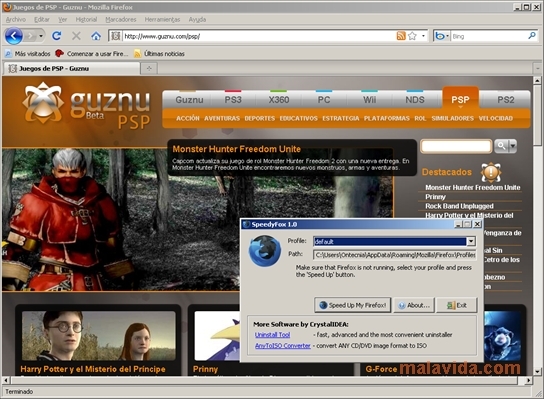Submit Bing search with magnifier icon
544x399 pixels.
532,35
